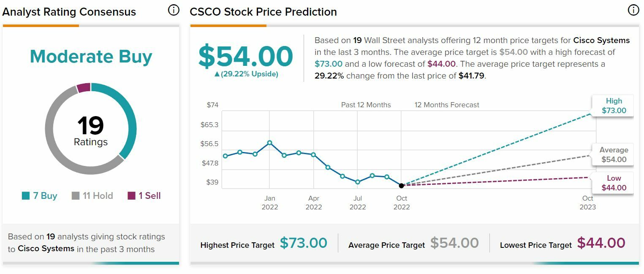644x274 pixels.
Task: Click the High $73.00 forecast label
Action: click(614, 106)
